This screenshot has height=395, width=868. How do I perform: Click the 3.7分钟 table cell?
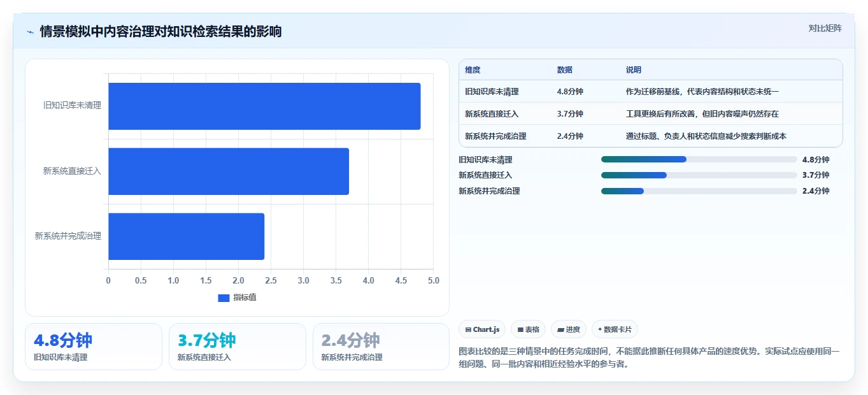[x=570, y=114]
